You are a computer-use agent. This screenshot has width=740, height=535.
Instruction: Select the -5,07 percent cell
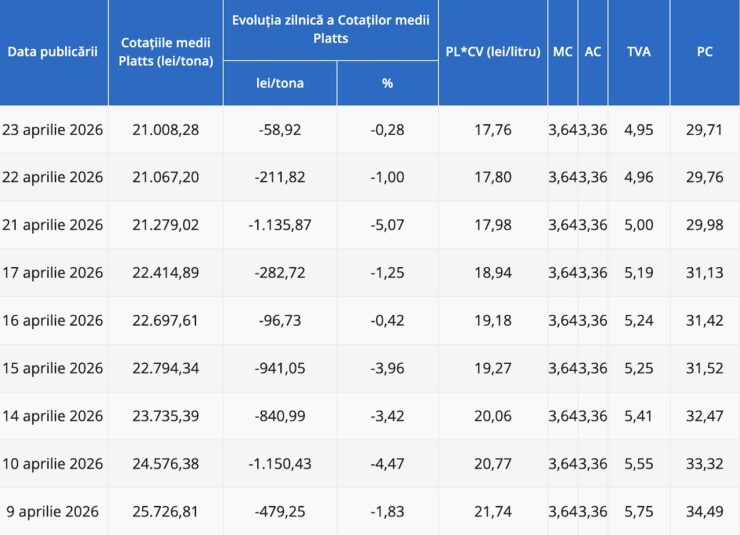click(x=387, y=225)
